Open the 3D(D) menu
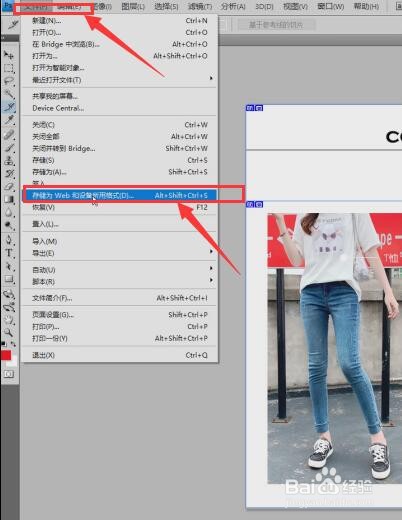Viewport: 402px width, 520px height. pyautogui.click(x=264, y=6)
